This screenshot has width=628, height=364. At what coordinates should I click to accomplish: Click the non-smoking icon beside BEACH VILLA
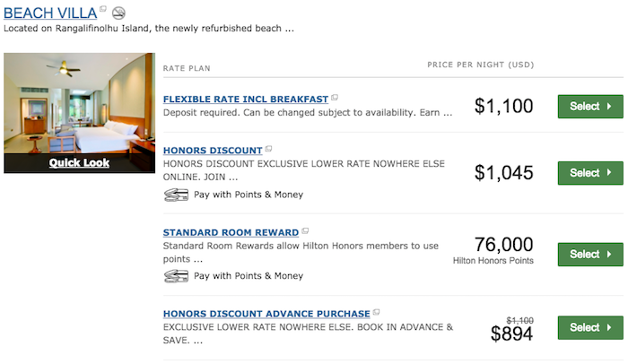[118, 13]
